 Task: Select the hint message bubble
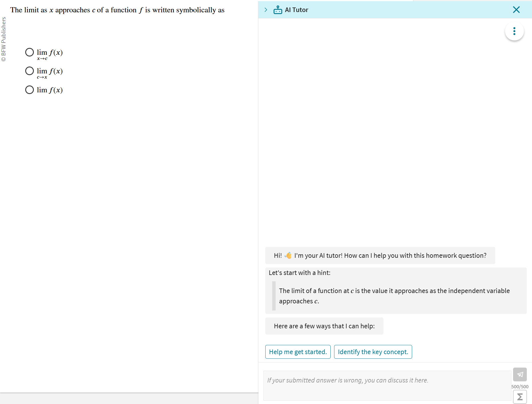(395, 290)
